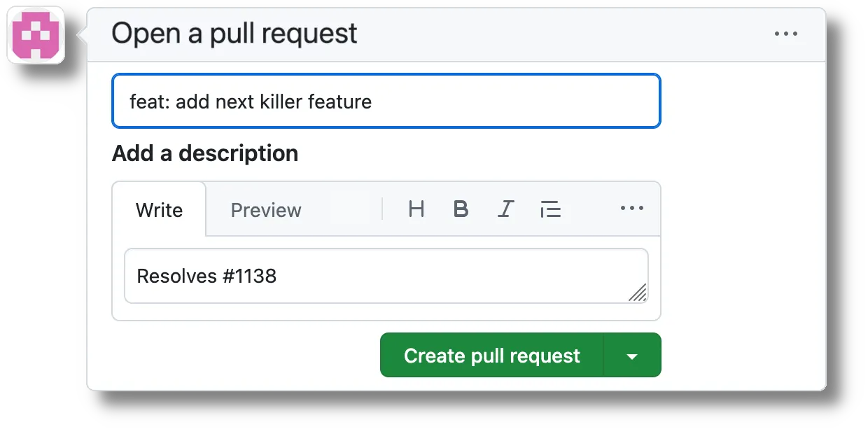Click the Add a description label
Screen dimensions: 868x434
tap(205, 153)
